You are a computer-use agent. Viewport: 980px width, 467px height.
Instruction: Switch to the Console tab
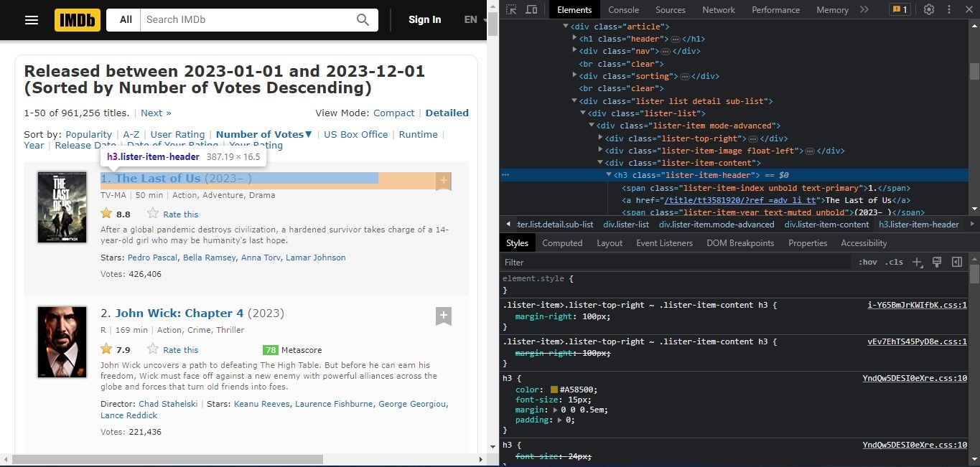pos(623,9)
